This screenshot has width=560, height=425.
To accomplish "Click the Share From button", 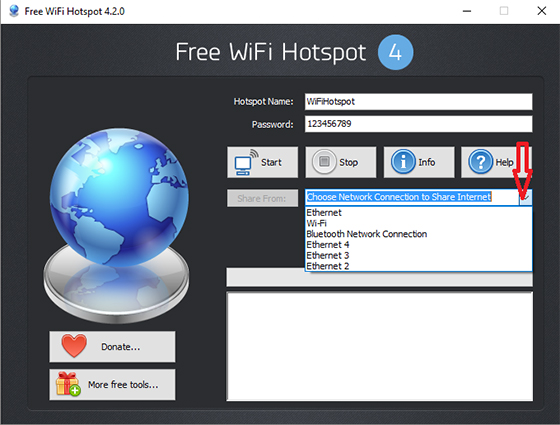I will 262,198.
